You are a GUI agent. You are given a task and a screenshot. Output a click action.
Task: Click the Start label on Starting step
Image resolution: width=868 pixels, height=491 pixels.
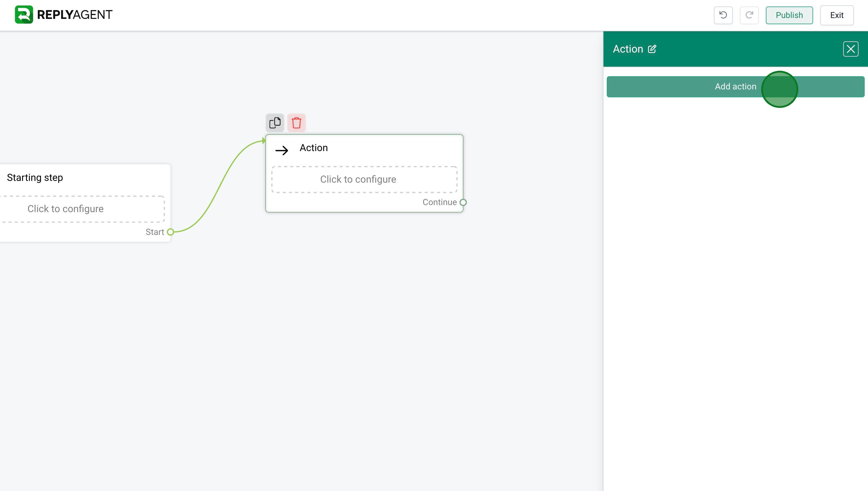coord(155,232)
